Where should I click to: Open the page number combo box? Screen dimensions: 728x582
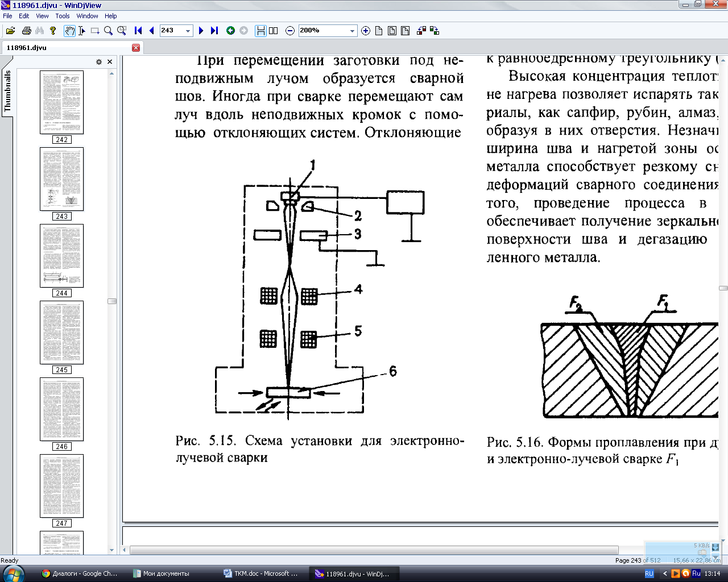click(x=176, y=31)
